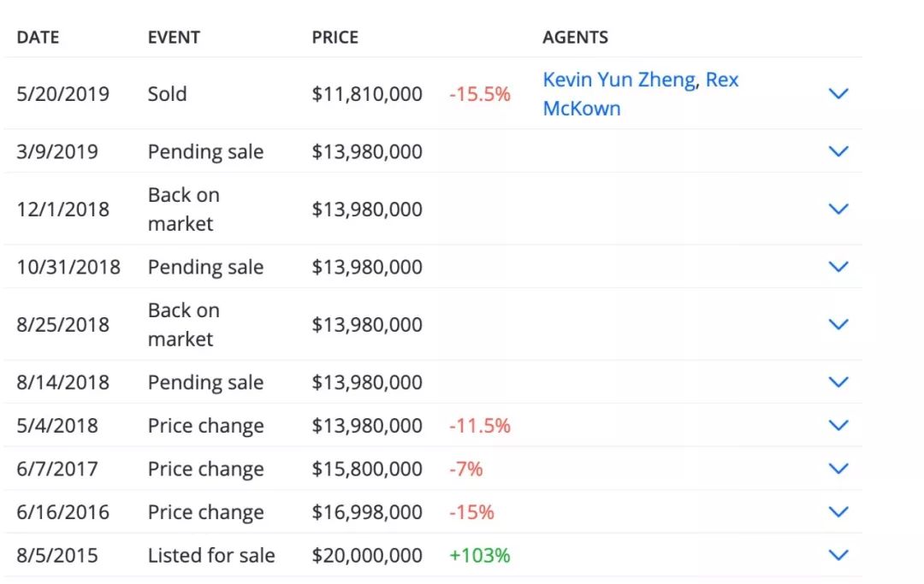Expand the 6/7/2017 Price change row
Viewport: 924px width, 584px height.
coord(838,469)
